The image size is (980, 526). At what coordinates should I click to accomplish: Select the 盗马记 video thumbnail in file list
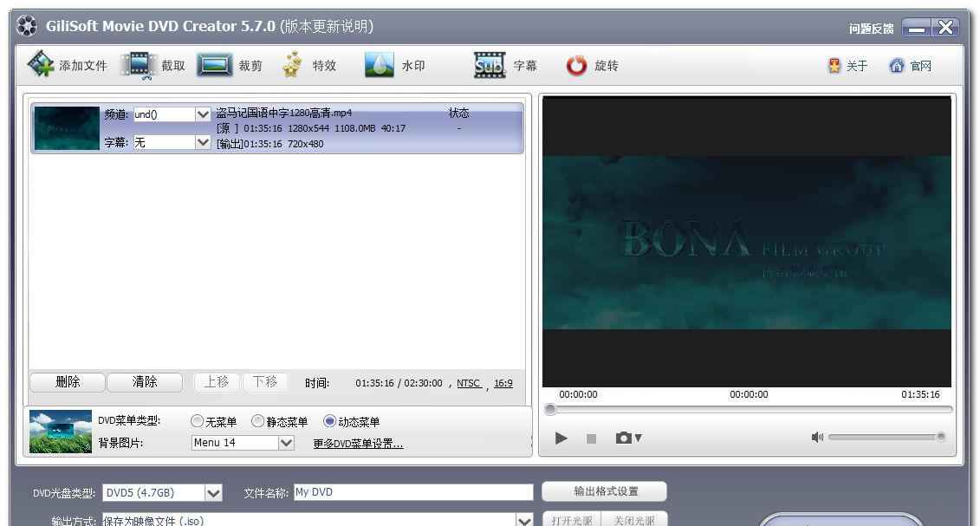pyautogui.click(x=67, y=128)
